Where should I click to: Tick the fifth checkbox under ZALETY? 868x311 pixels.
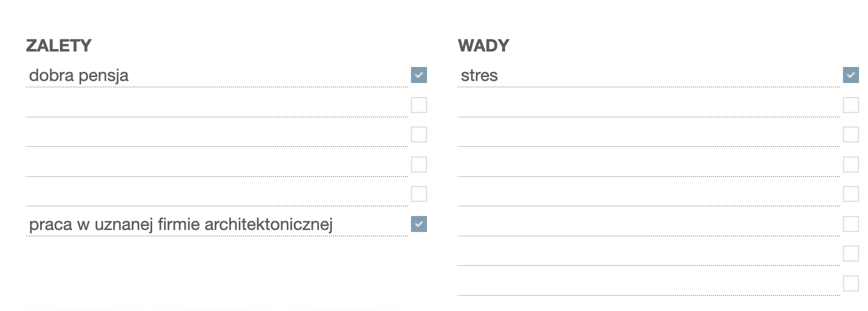419,194
